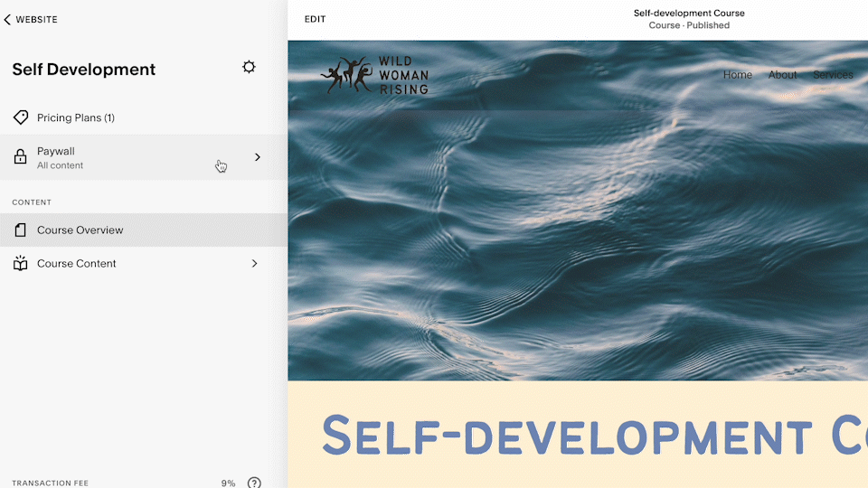The height and width of the screenshot is (488, 868).
Task: Click transaction fee help icon
Action: point(254,483)
